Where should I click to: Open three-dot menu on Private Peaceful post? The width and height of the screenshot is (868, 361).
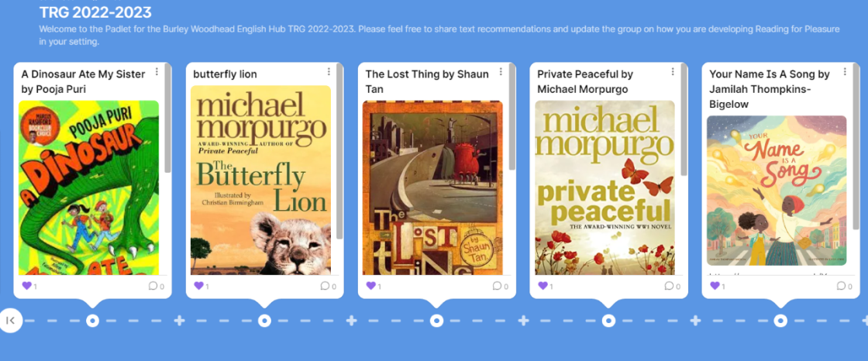pos(673,72)
